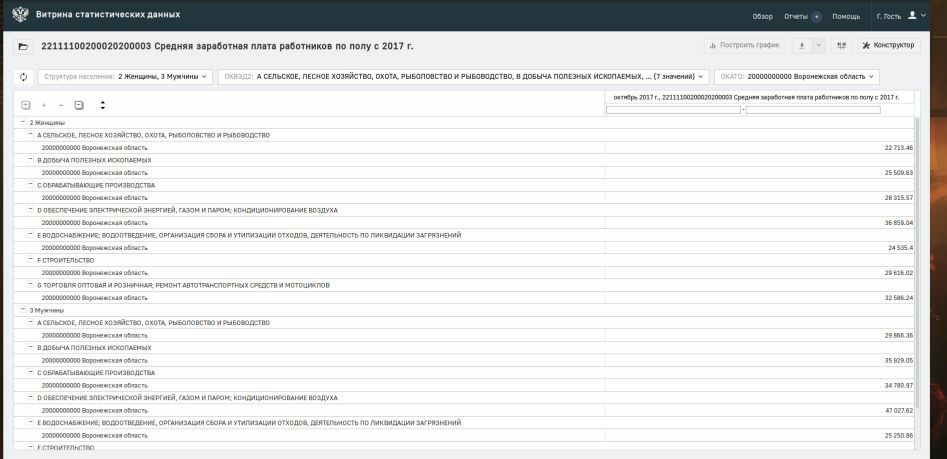The height and width of the screenshot is (459, 947).
Task: Open the Структура населения filter dropdown
Action: coord(126,77)
